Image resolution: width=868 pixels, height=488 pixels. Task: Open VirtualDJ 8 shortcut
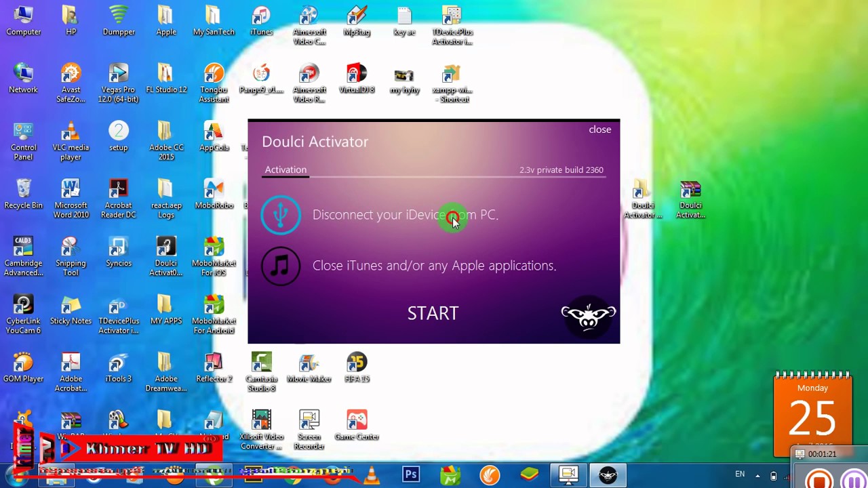[x=357, y=78]
